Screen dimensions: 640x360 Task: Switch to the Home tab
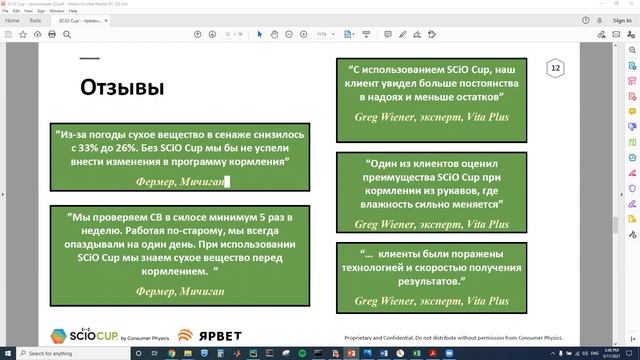12,20
